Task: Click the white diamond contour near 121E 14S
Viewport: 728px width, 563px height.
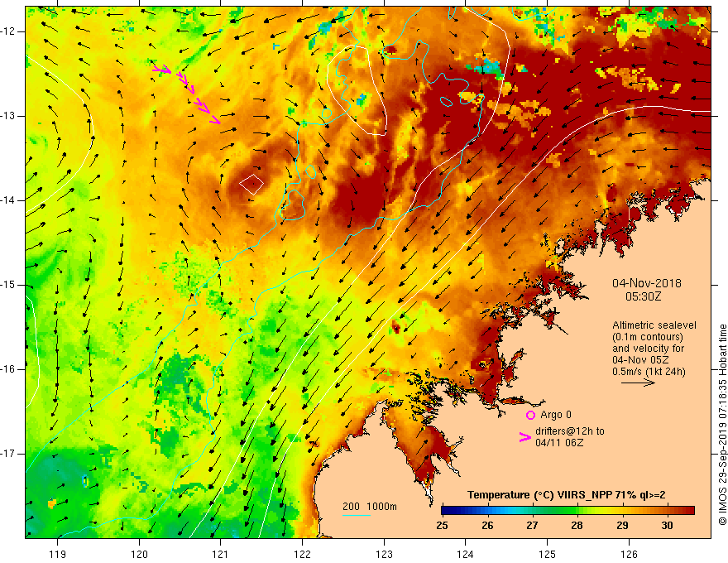Action: pos(251,184)
